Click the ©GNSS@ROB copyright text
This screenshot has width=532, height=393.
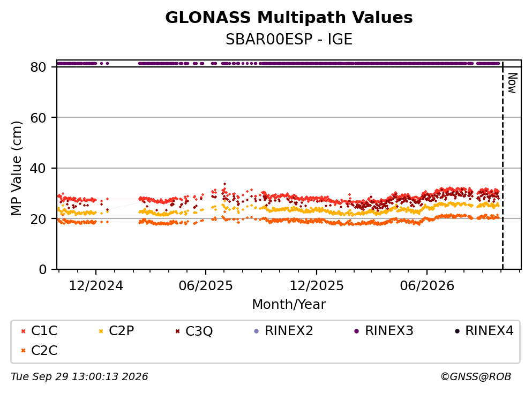(x=476, y=376)
